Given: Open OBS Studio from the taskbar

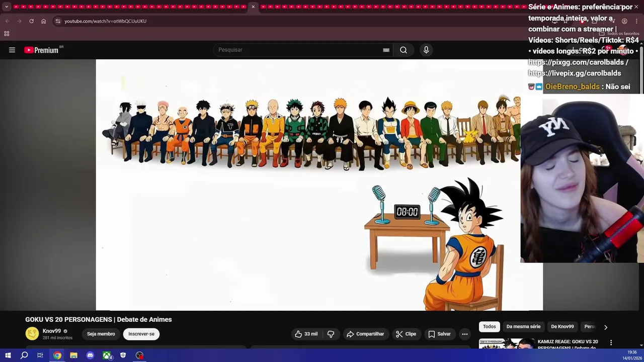Looking at the screenshot, I should [x=139, y=355].
